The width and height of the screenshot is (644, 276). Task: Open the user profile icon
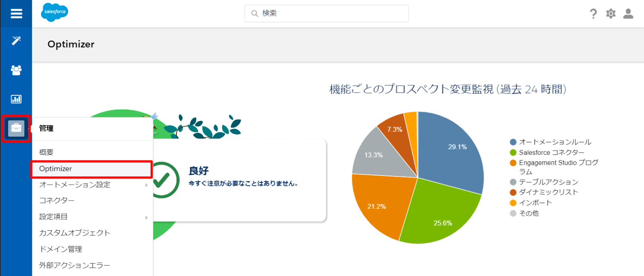pyautogui.click(x=628, y=14)
